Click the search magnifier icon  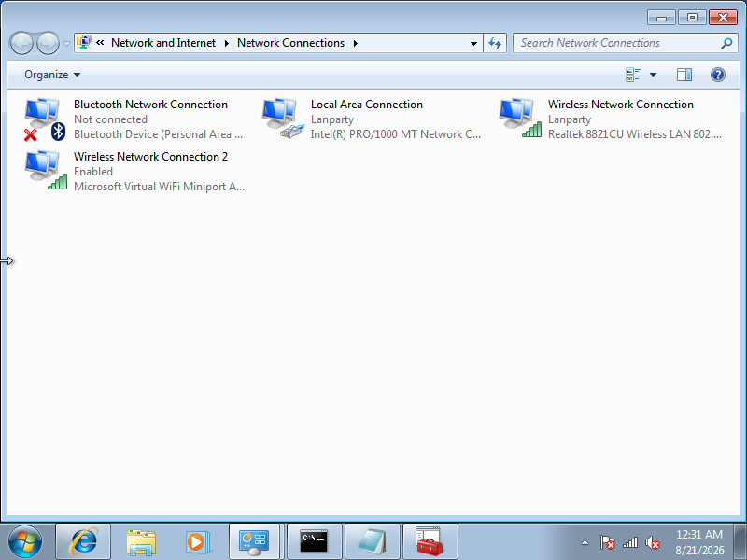tap(726, 43)
